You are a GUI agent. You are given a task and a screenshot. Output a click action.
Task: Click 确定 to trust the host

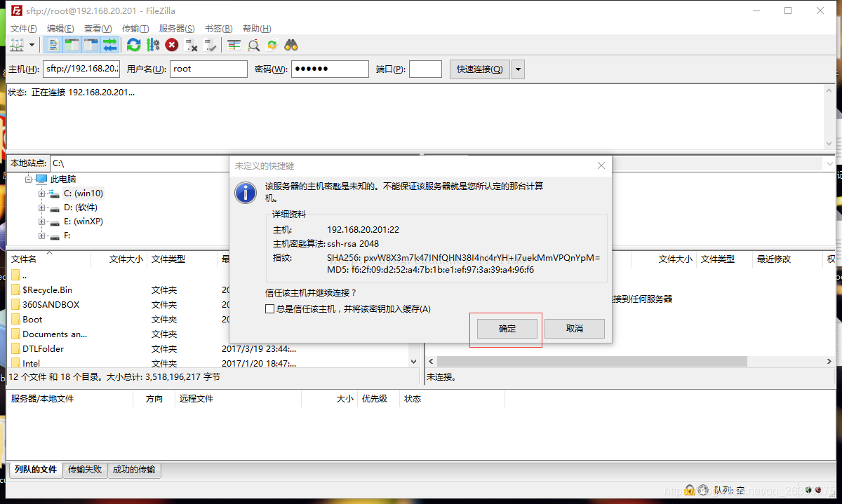507,329
